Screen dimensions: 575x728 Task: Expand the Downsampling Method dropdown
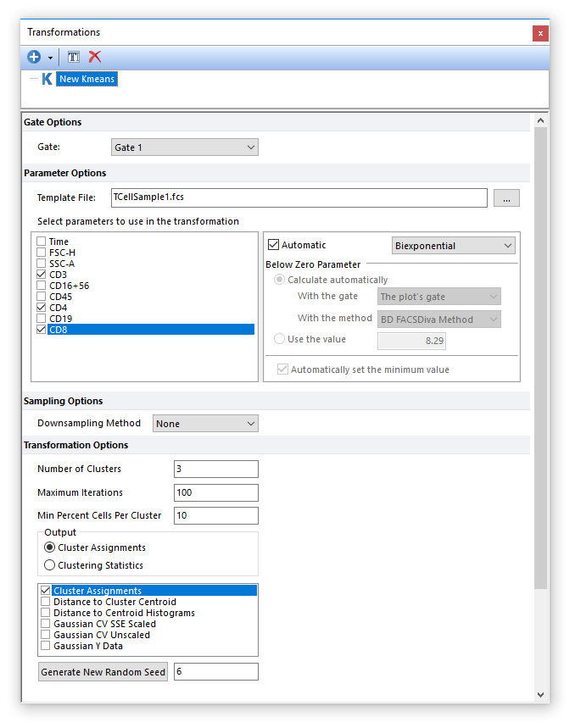coord(205,424)
